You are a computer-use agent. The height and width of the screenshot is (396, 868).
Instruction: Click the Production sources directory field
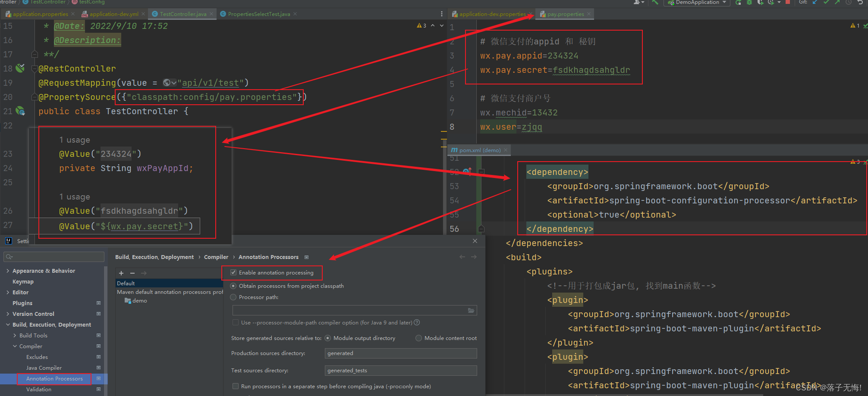point(401,353)
